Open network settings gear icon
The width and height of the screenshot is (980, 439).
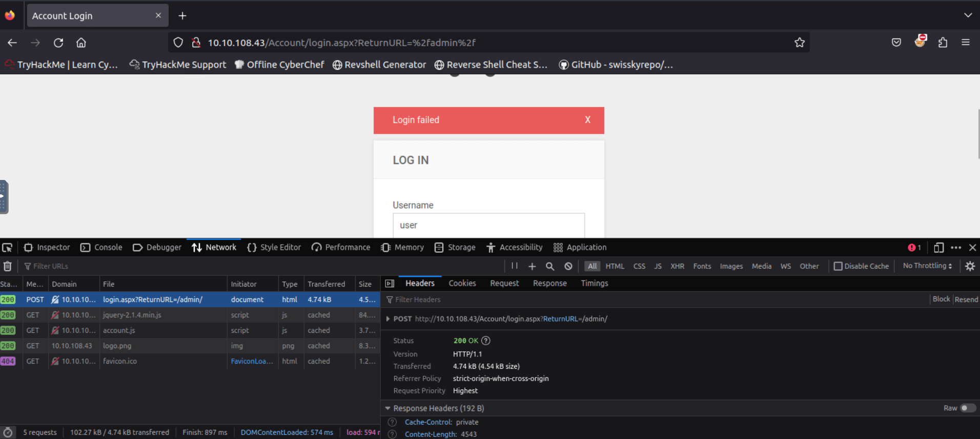coord(970,266)
